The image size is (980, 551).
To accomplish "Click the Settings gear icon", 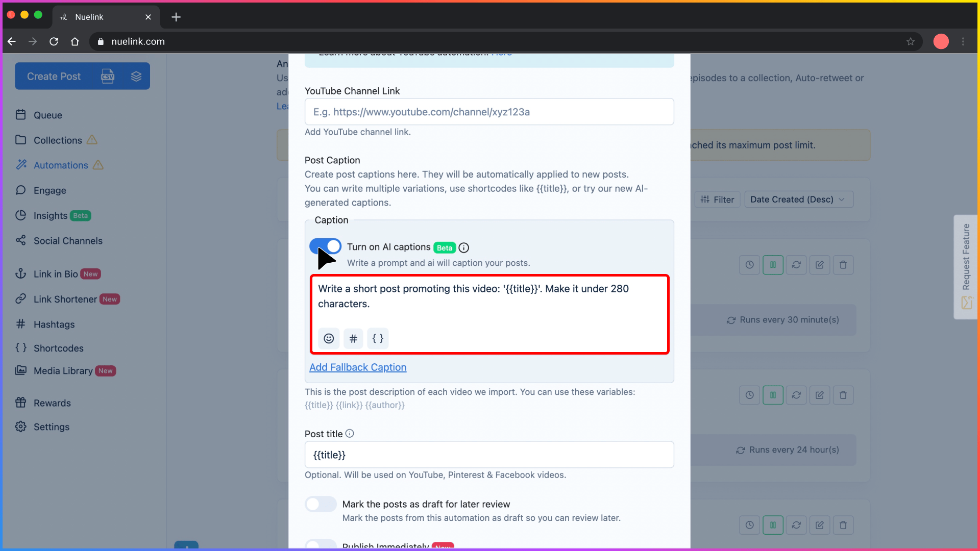I will pyautogui.click(x=20, y=427).
